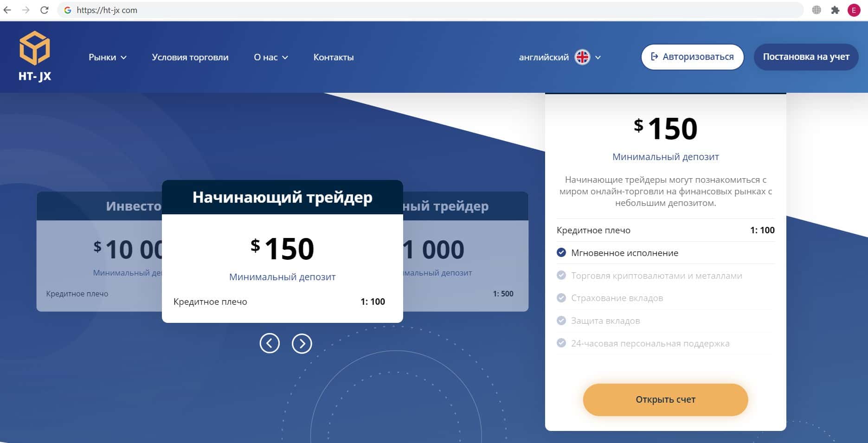Click the Мгновенное исполнение feature text
The image size is (868, 443).
coord(624,253)
